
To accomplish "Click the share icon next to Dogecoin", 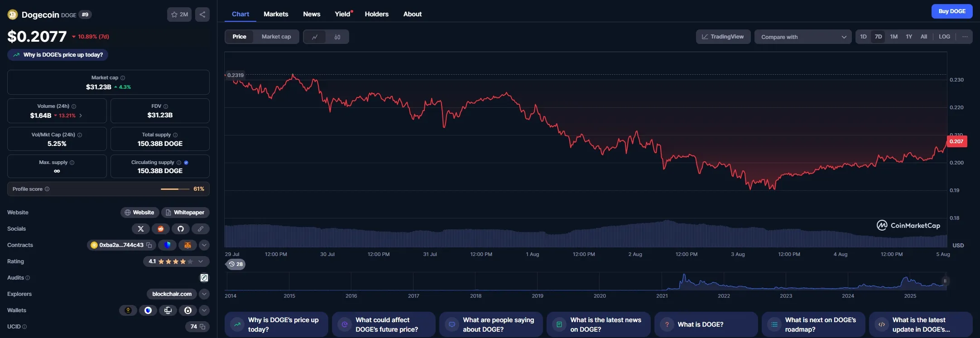I will (x=202, y=14).
